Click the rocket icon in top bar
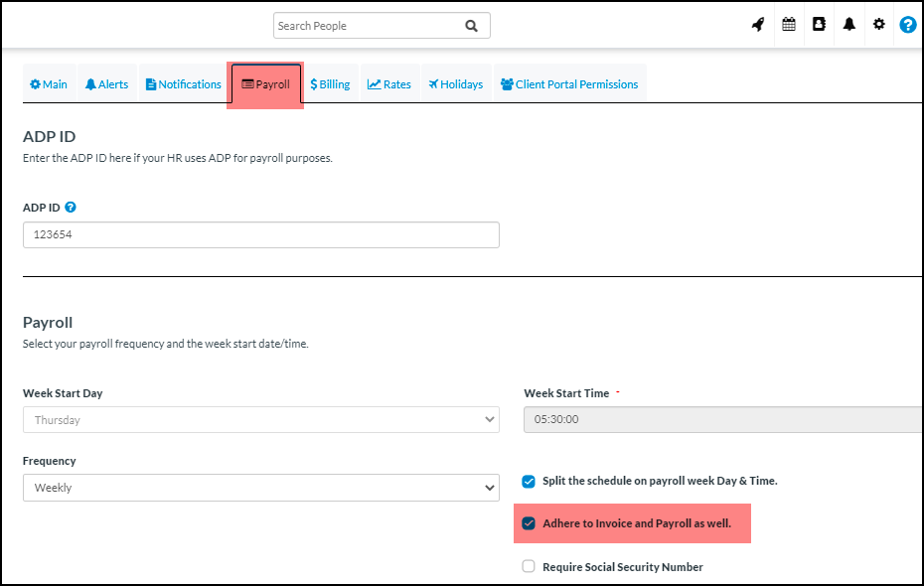The image size is (924, 586). (x=758, y=25)
